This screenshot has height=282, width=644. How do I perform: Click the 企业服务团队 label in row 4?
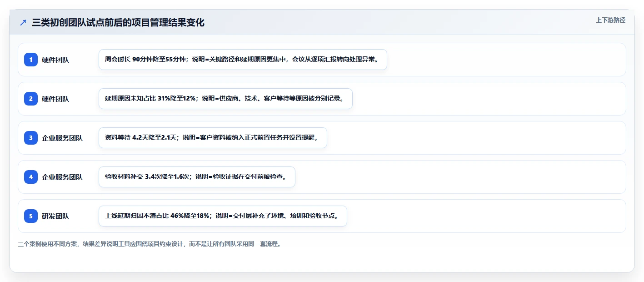tap(62, 177)
